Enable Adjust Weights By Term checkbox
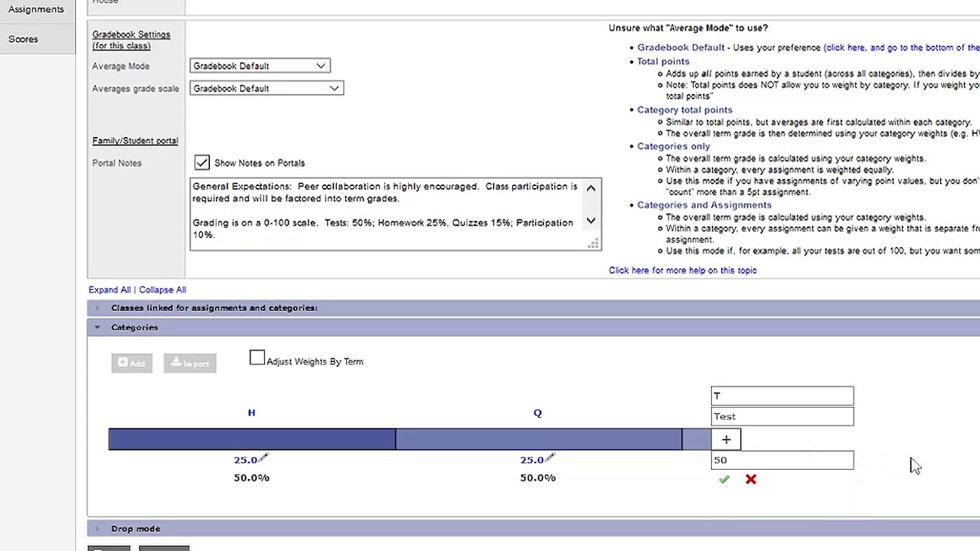The height and width of the screenshot is (551, 980). [x=257, y=358]
